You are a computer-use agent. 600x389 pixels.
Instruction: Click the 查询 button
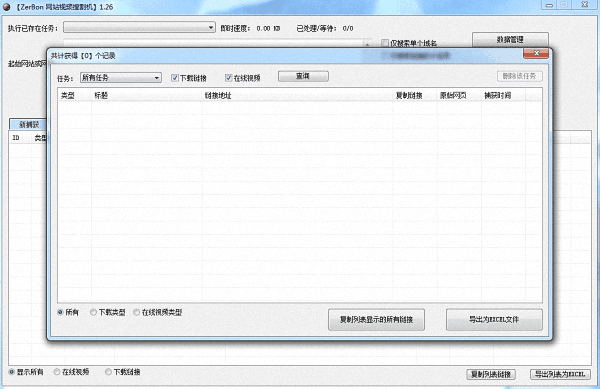303,76
